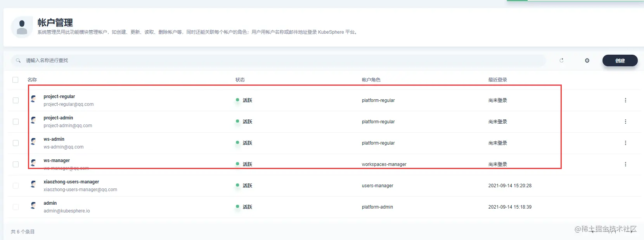The image size is (644, 240).
Task: Open table settings gear icon
Action: pyautogui.click(x=587, y=60)
